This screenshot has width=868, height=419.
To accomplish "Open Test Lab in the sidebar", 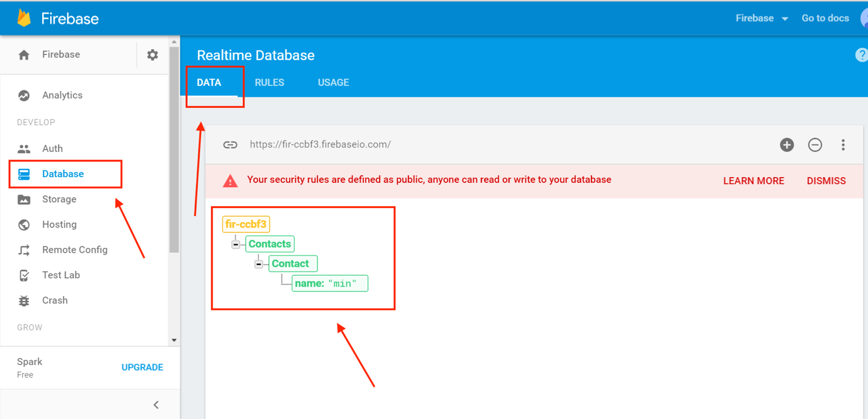I will point(61,275).
